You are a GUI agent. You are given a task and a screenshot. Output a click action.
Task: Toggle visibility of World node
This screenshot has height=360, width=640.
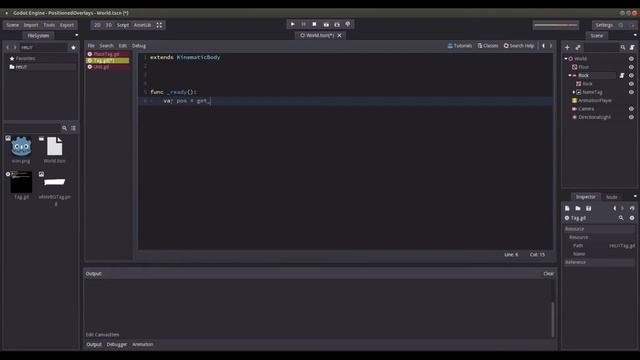[x=631, y=59]
